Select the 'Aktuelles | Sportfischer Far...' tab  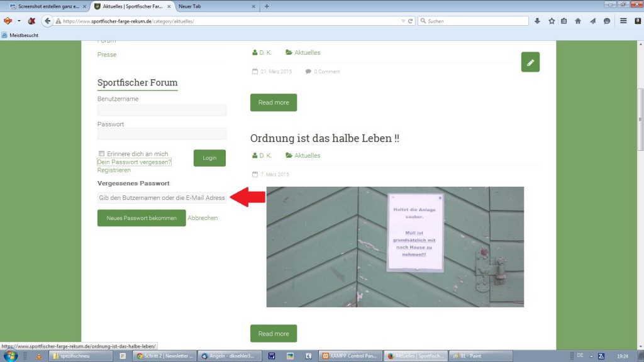[132, 6]
